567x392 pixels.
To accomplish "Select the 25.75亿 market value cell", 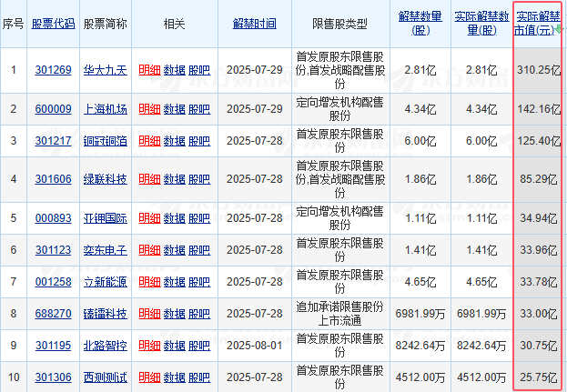I will (539, 377).
